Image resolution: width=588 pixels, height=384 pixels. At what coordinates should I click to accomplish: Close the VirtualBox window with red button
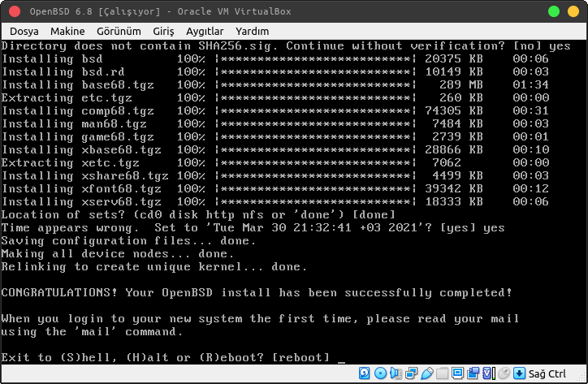[x=15, y=11]
